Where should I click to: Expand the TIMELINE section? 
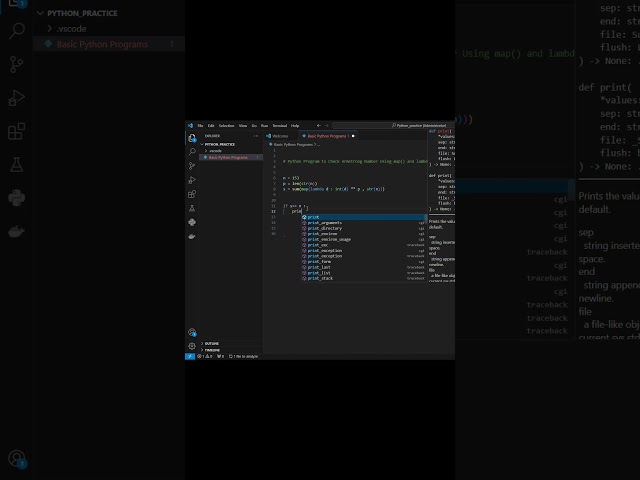tap(231, 350)
